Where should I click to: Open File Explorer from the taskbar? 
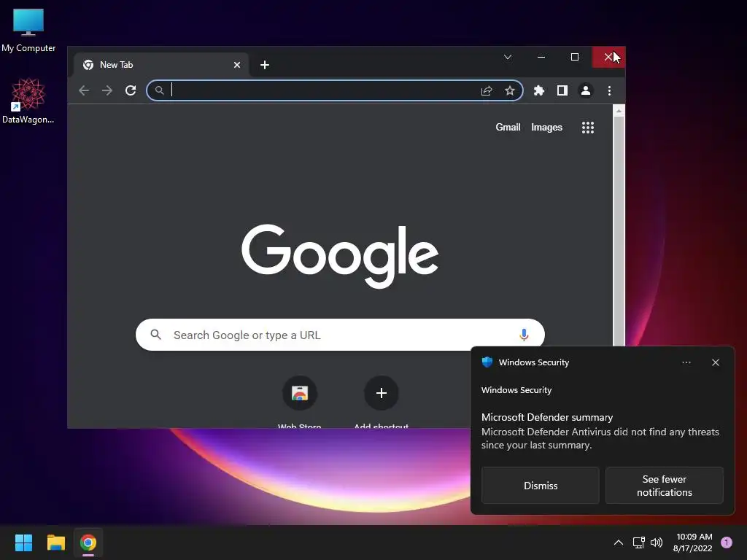click(55, 542)
